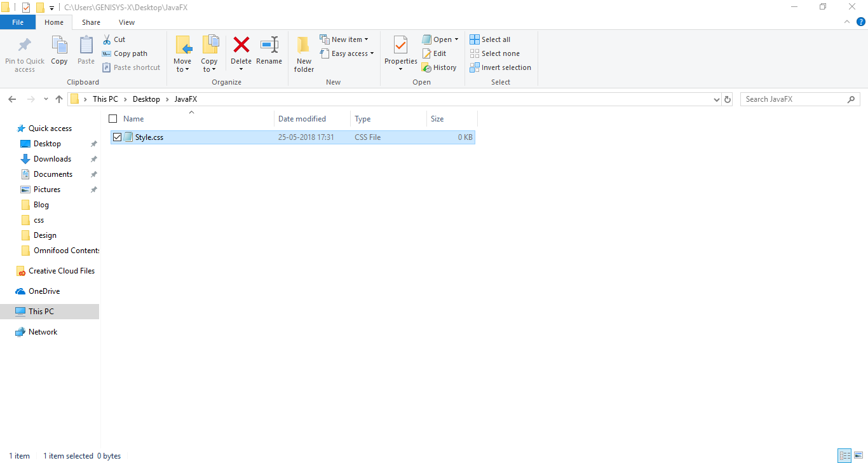Toggle the select-all header checkbox
868x463 pixels.
[x=113, y=118]
